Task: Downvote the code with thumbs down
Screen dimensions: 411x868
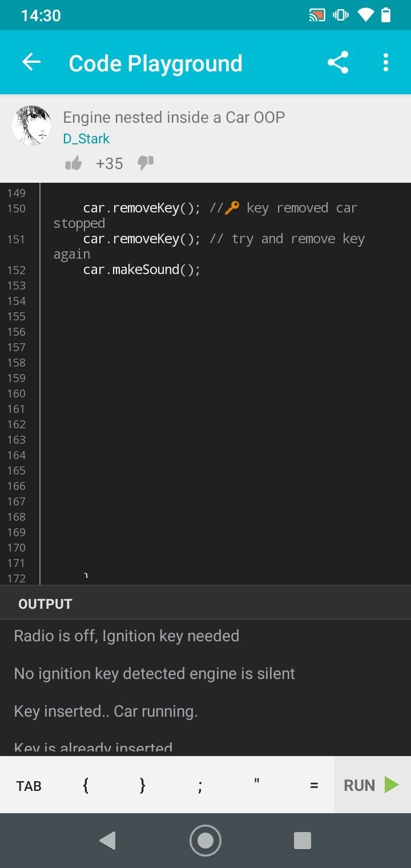Action: point(146,164)
